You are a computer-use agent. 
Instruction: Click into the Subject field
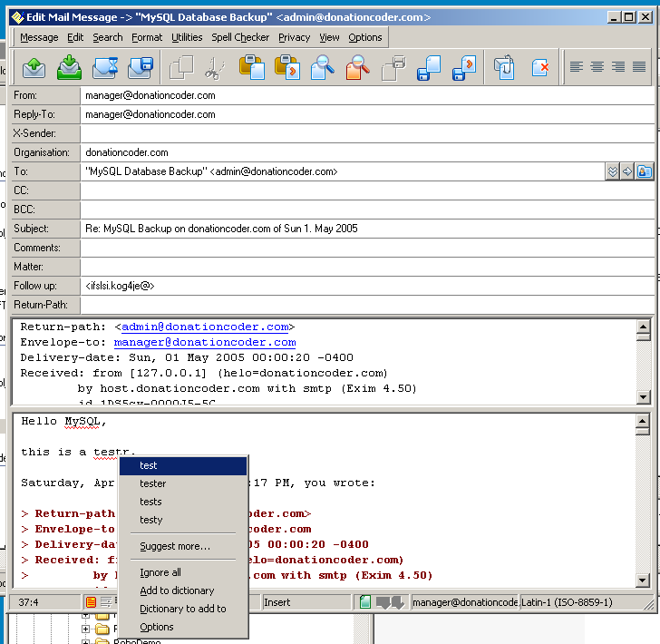point(367,229)
